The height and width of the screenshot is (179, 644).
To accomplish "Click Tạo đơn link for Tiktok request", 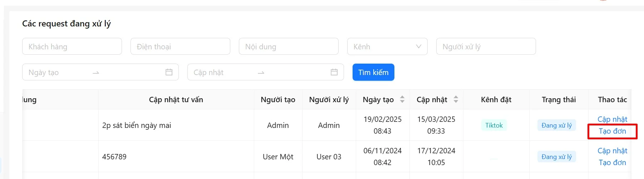I will tap(612, 131).
